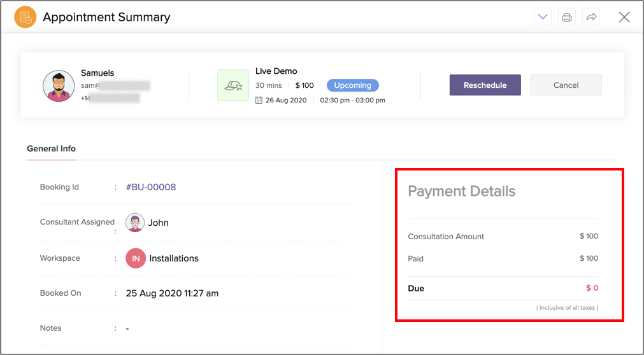Click the Live Demo service title
The height and width of the screenshot is (355, 644).
click(276, 71)
